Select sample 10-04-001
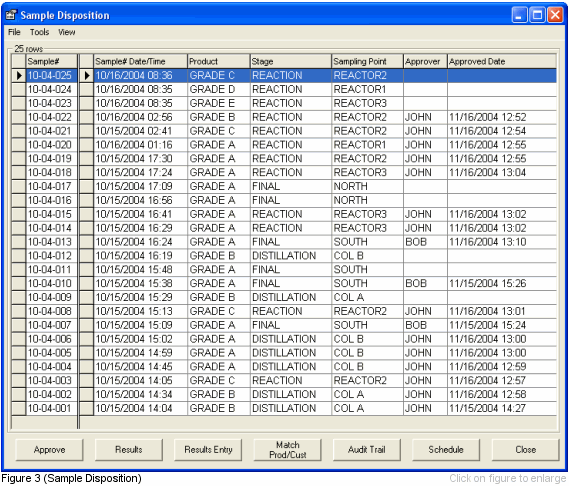The width and height of the screenshot is (569, 486). coord(52,408)
